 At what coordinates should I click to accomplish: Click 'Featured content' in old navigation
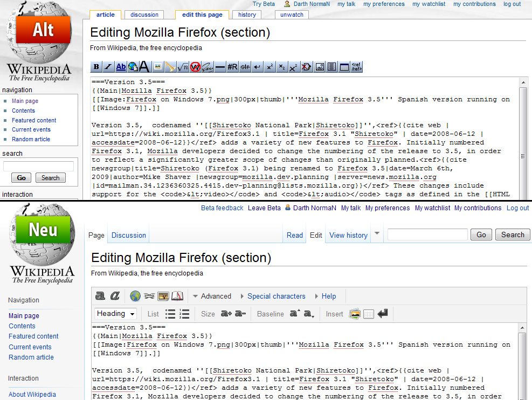(34, 120)
